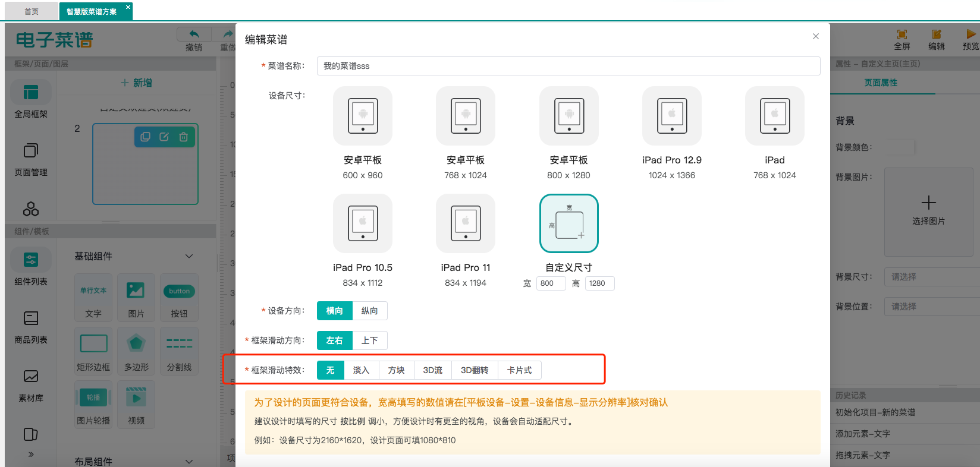Open the 背景位置 dropdown
The width and height of the screenshot is (980, 467).
click(x=931, y=307)
